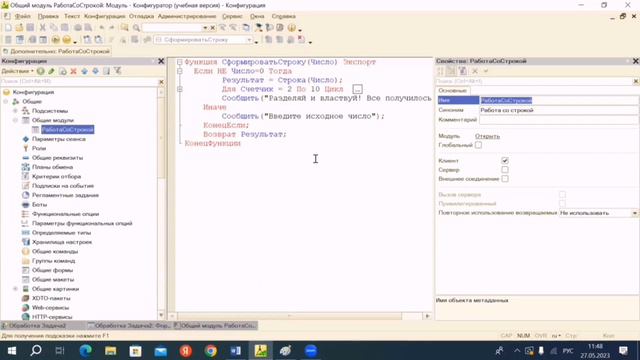Image resolution: width=640 pixels, height=360 pixels.
Task: Switch to Общий модуль РаботаСо... window tab
Action: click(215, 326)
